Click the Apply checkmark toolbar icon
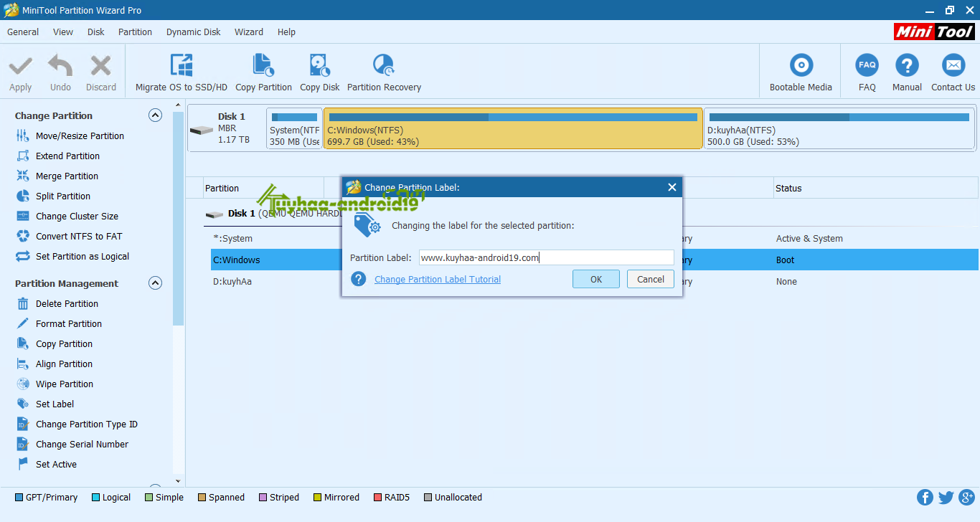The image size is (980, 522). coord(20,67)
